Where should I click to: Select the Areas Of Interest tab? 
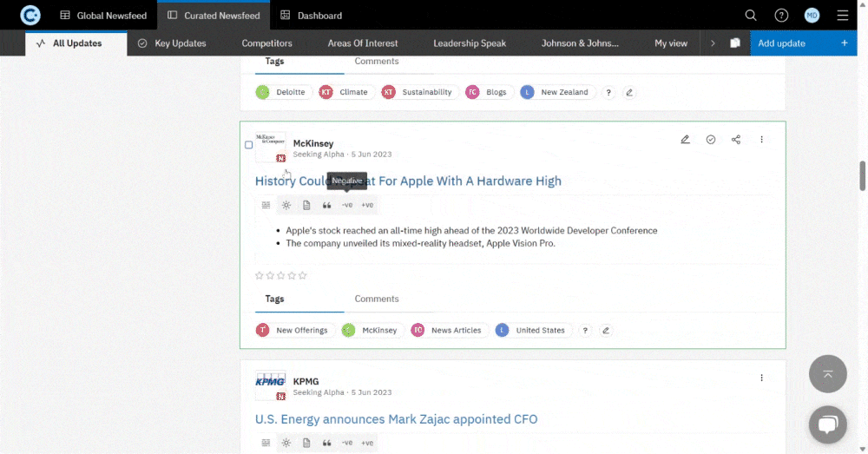[363, 43]
